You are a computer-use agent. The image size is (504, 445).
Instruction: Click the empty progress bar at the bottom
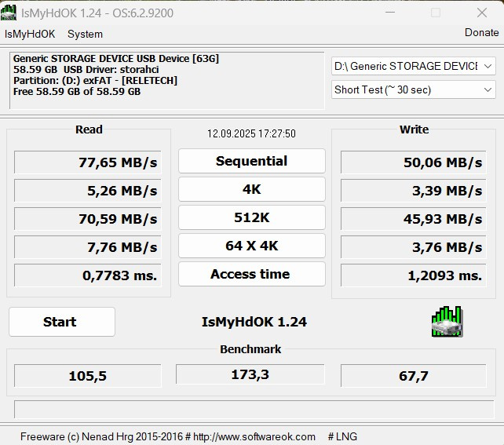point(251,409)
